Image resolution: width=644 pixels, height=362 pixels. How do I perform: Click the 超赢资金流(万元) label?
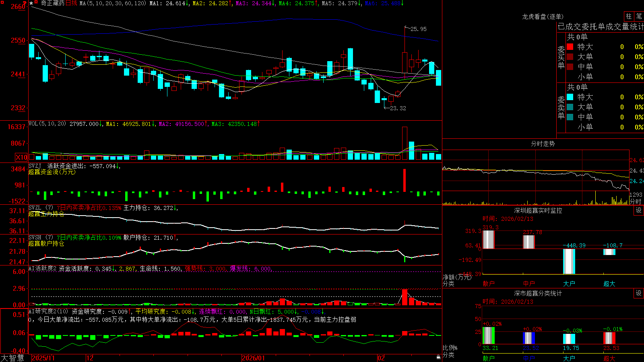pyautogui.click(x=52, y=172)
